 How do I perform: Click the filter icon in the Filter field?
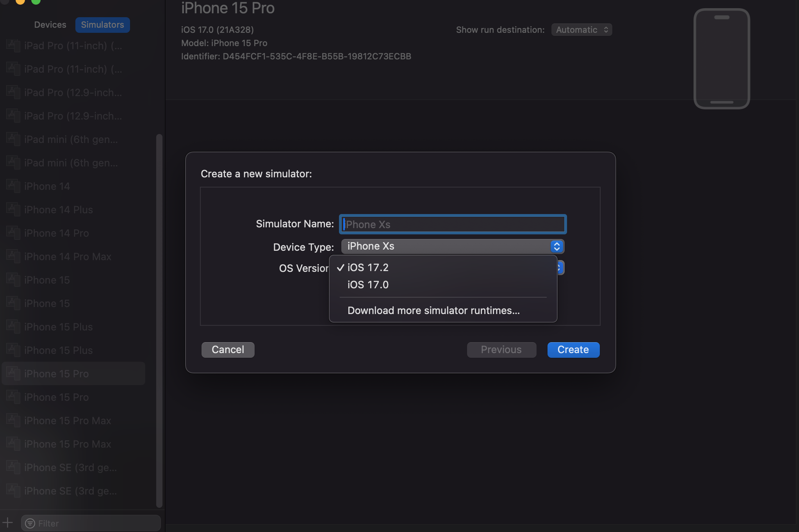(30, 523)
